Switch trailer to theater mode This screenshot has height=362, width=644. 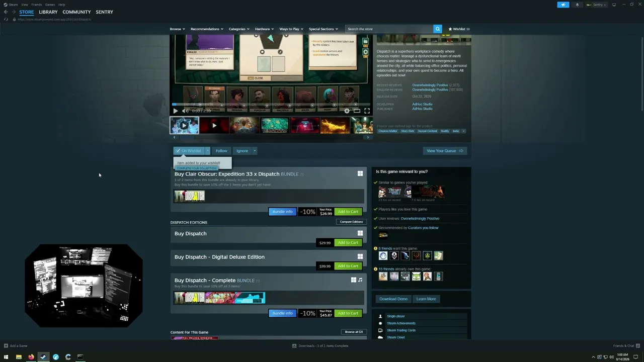[x=357, y=111]
